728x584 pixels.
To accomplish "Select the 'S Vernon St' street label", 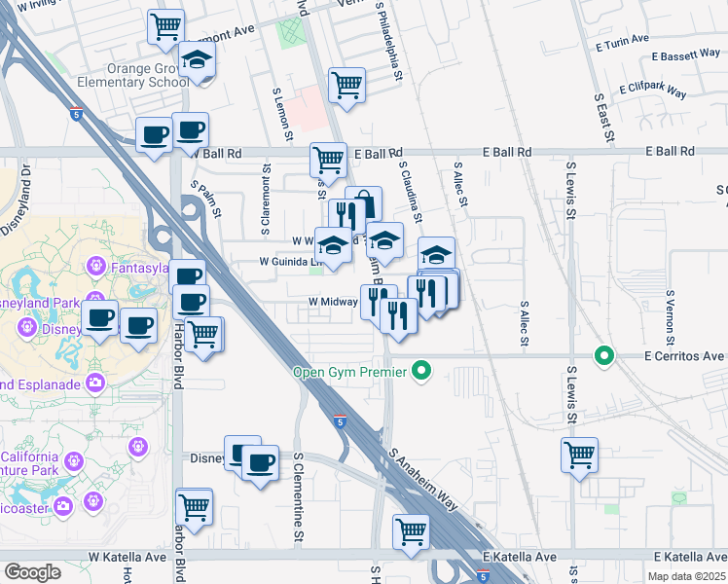I will (x=670, y=318).
